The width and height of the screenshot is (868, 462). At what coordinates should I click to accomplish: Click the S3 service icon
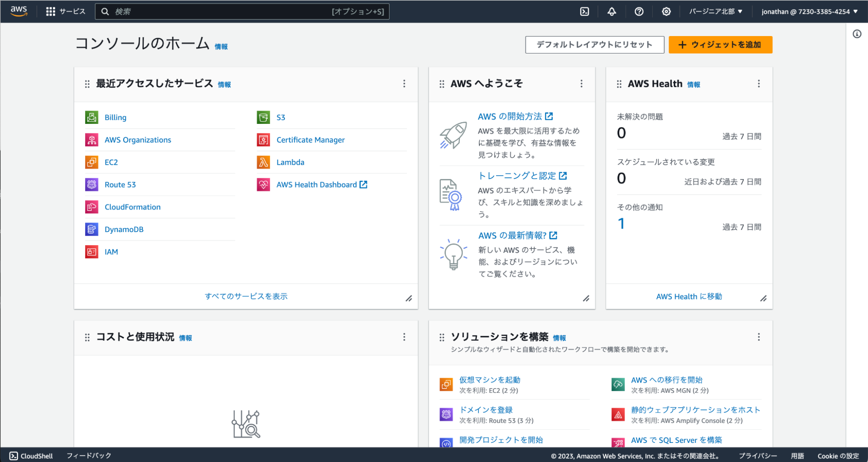click(263, 117)
